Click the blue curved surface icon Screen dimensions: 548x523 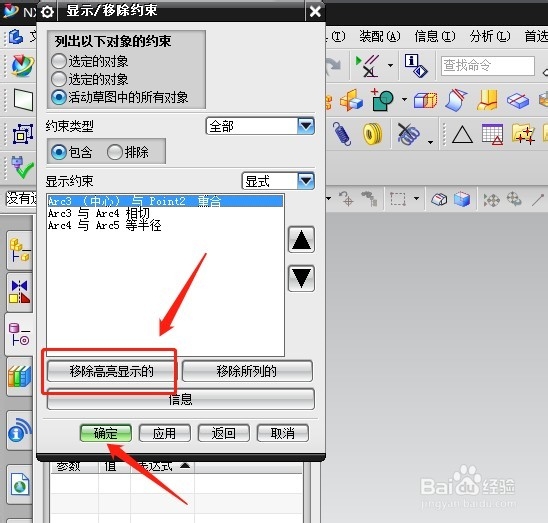[x=456, y=100]
